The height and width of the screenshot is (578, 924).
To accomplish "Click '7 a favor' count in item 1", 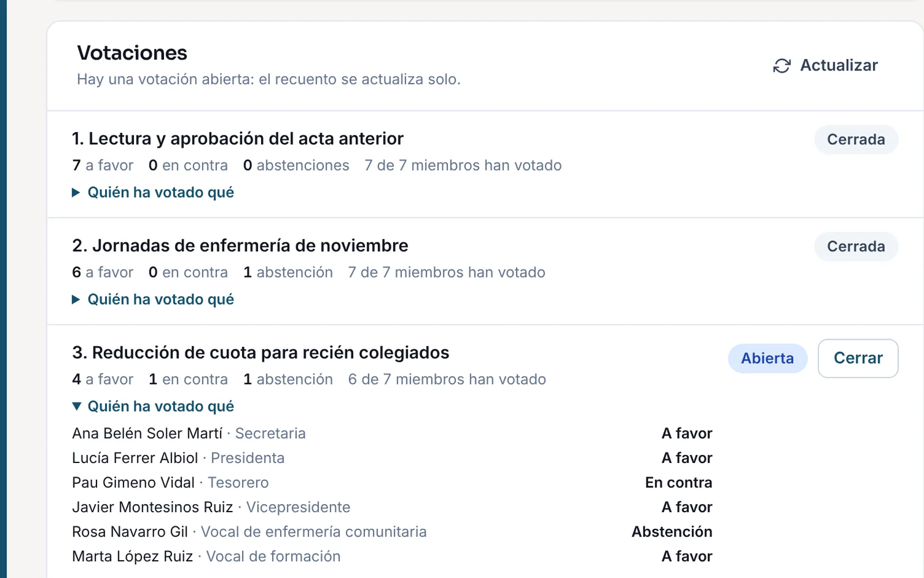I will coord(103,165).
